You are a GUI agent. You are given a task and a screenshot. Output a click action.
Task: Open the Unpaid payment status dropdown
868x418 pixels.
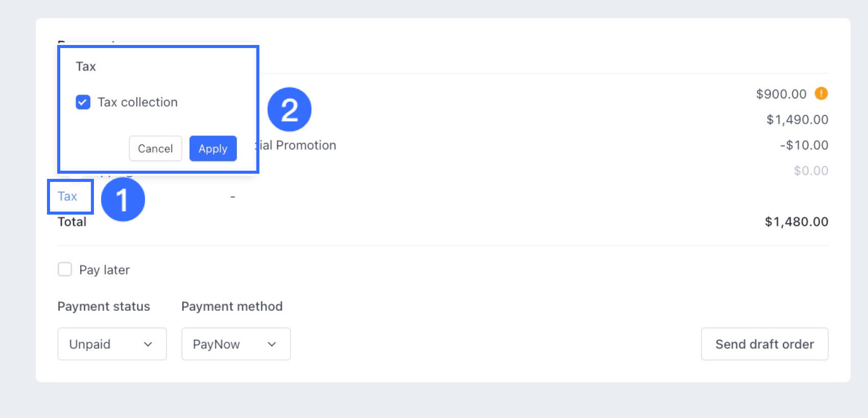point(112,344)
